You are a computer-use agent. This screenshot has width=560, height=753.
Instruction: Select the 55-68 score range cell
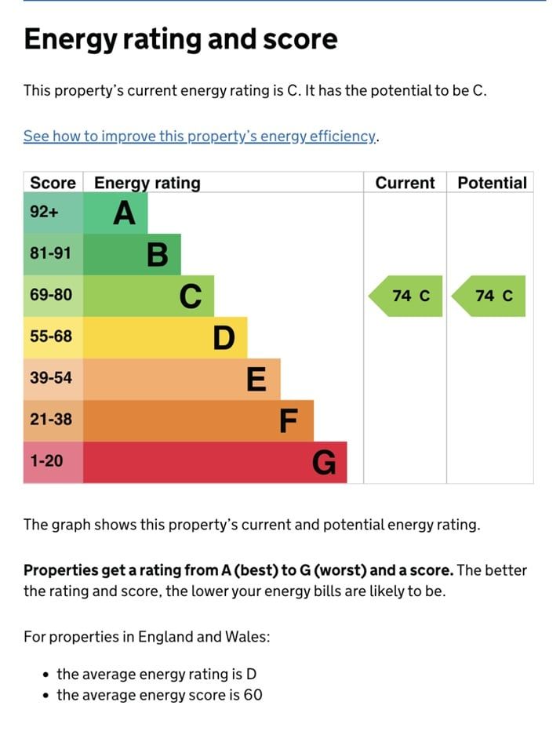pos(53,337)
